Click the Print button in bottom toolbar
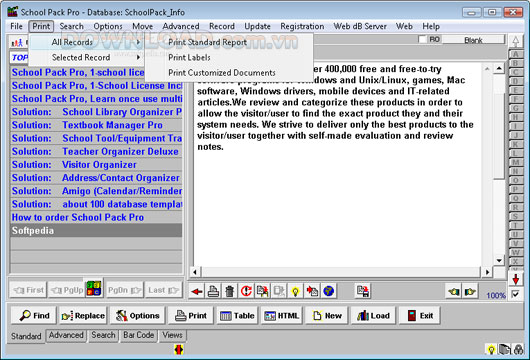This screenshot has height=360, width=530. [191, 315]
